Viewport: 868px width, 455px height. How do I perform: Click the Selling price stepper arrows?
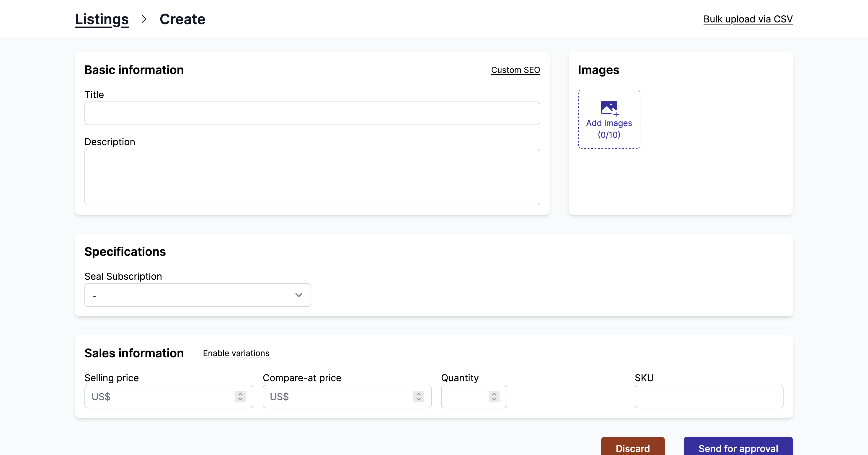click(x=240, y=396)
